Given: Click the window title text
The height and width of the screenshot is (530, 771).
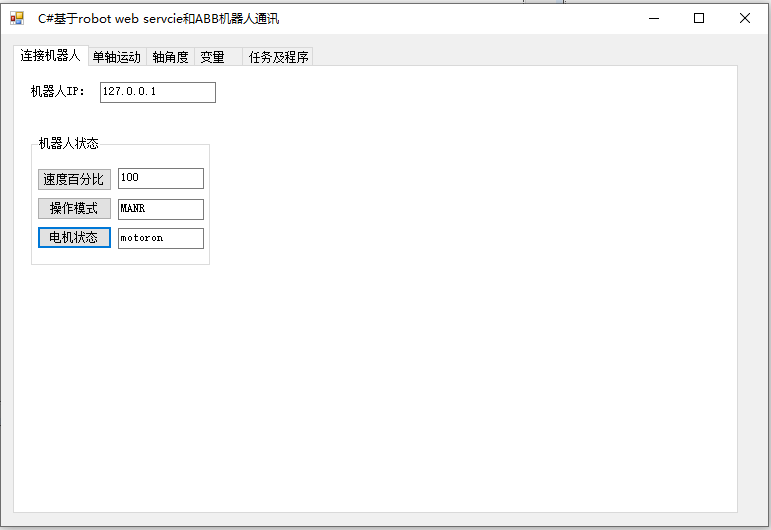Looking at the screenshot, I should pyautogui.click(x=159, y=19).
